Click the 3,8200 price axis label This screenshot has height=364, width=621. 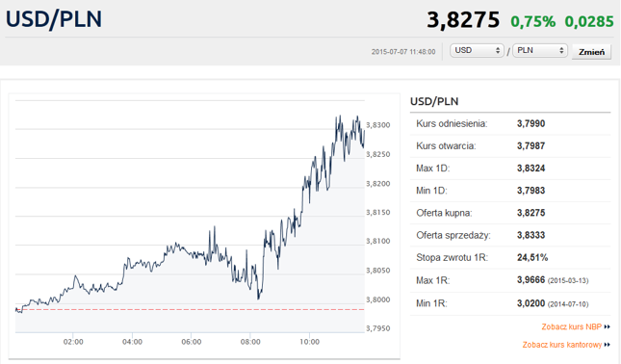click(377, 184)
